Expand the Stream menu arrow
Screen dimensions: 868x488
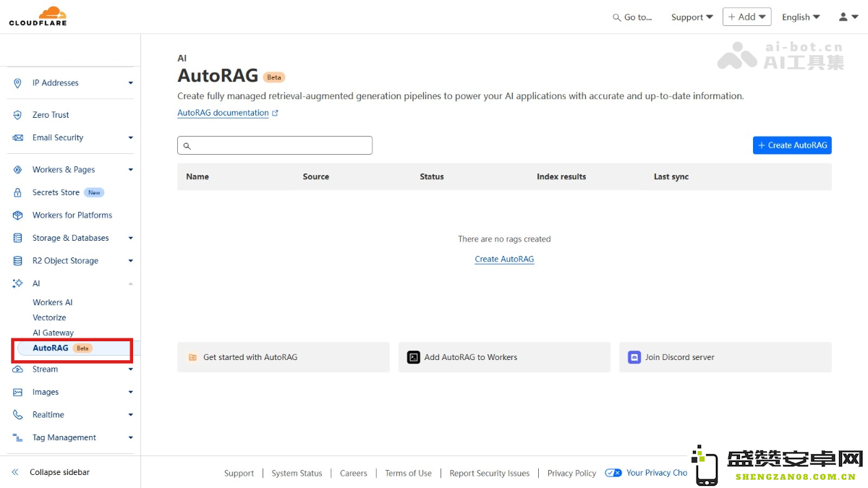pyautogui.click(x=131, y=369)
